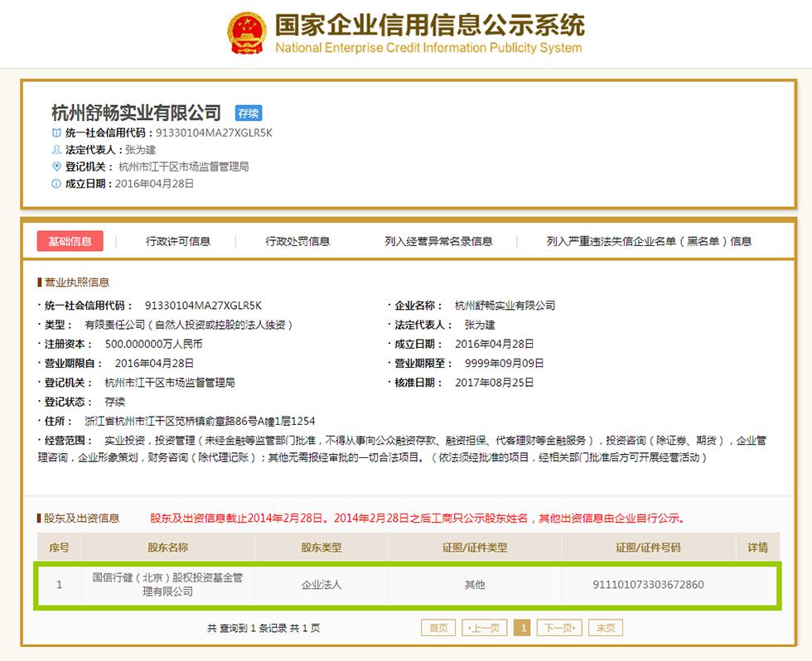Image resolution: width=812 pixels, height=661 pixels.
Task: Jump to last page with 末页 button
Action: [x=606, y=628]
